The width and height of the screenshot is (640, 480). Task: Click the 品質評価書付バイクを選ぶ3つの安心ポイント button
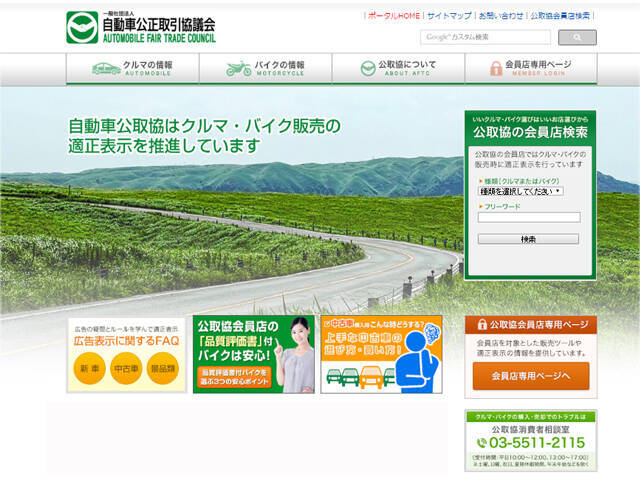pos(234,377)
